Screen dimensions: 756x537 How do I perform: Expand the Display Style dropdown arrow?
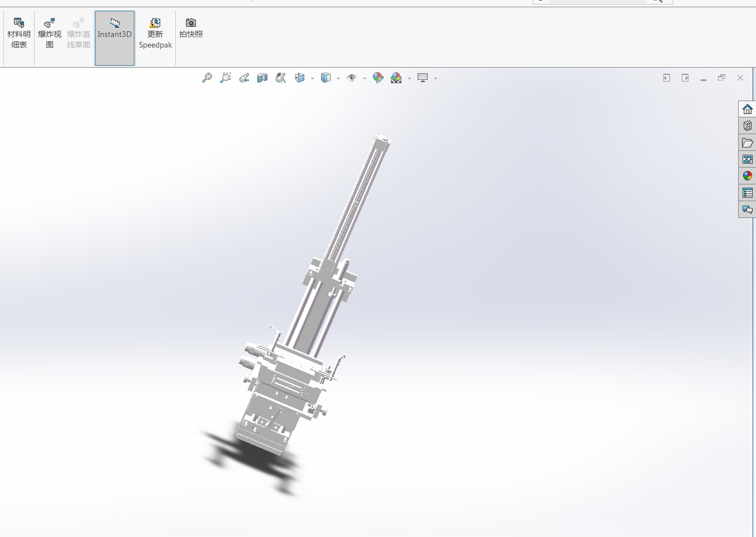click(x=338, y=79)
